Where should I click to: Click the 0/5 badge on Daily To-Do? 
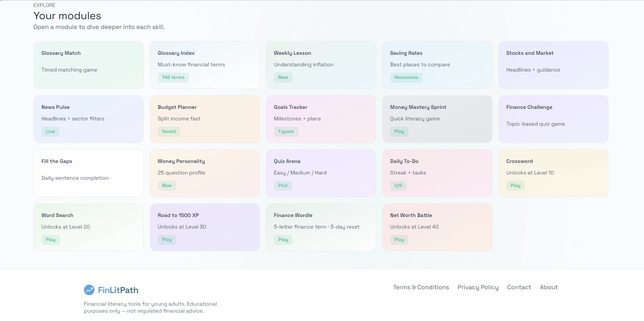click(398, 186)
